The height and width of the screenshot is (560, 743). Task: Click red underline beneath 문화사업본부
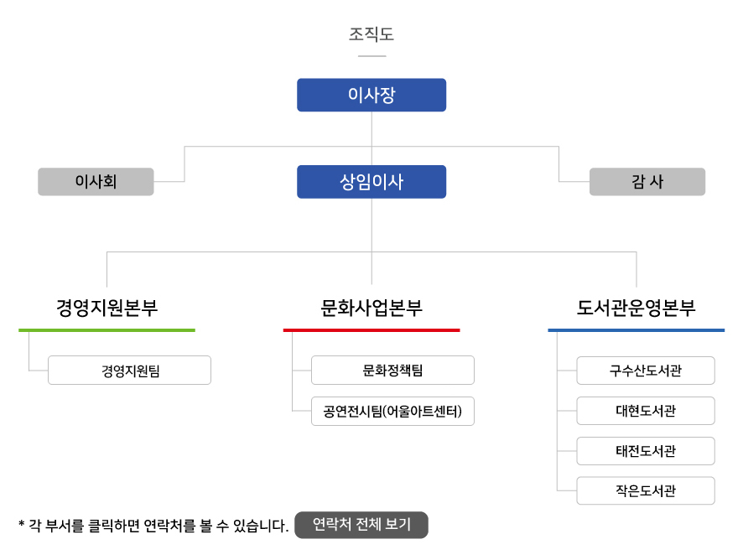371,330
